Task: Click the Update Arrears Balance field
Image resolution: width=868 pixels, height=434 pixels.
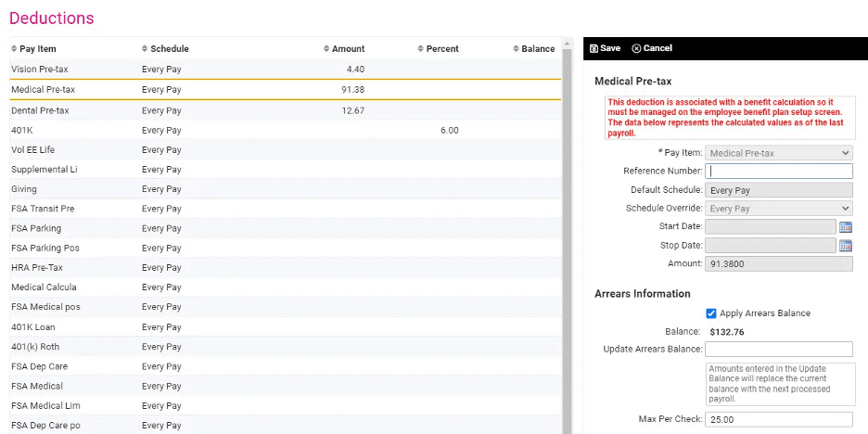Action: click(x=778, y=350)
